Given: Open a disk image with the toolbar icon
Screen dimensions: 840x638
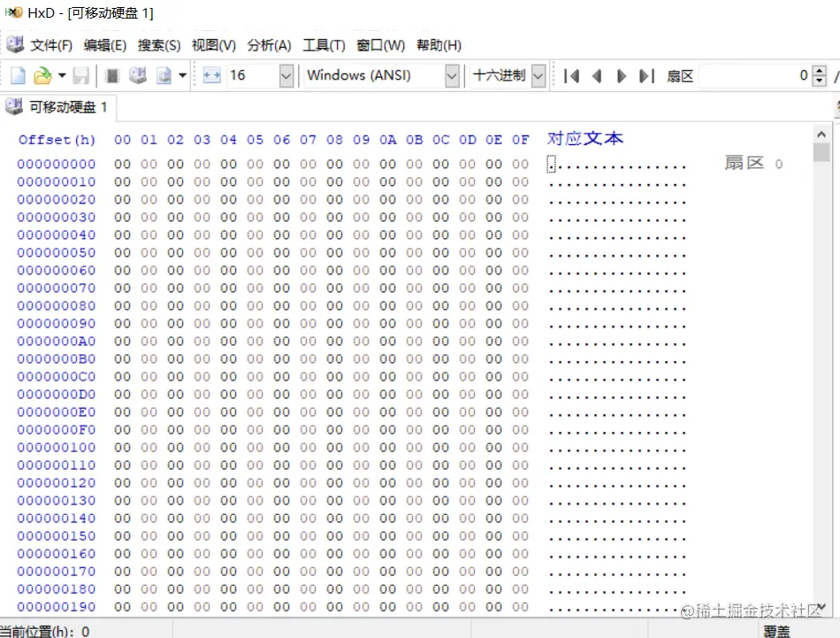Looking at the screenshot, I should tap(164, 75).
